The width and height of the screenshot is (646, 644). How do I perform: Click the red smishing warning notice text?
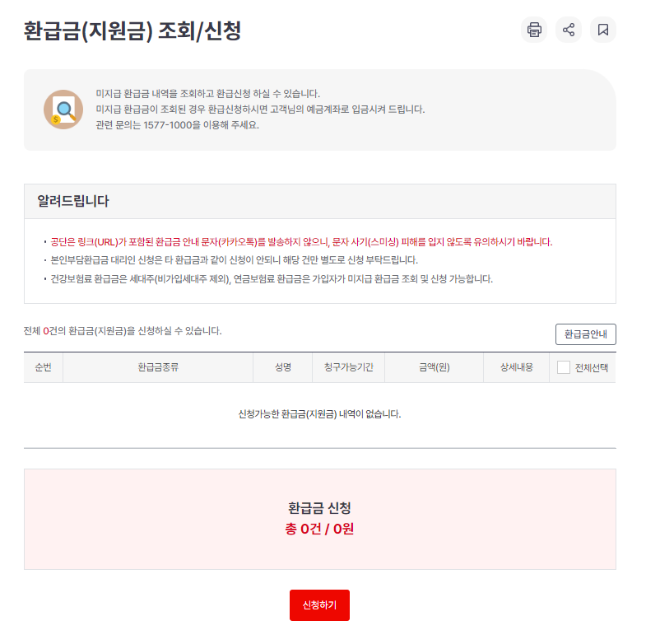click(301, 241)
